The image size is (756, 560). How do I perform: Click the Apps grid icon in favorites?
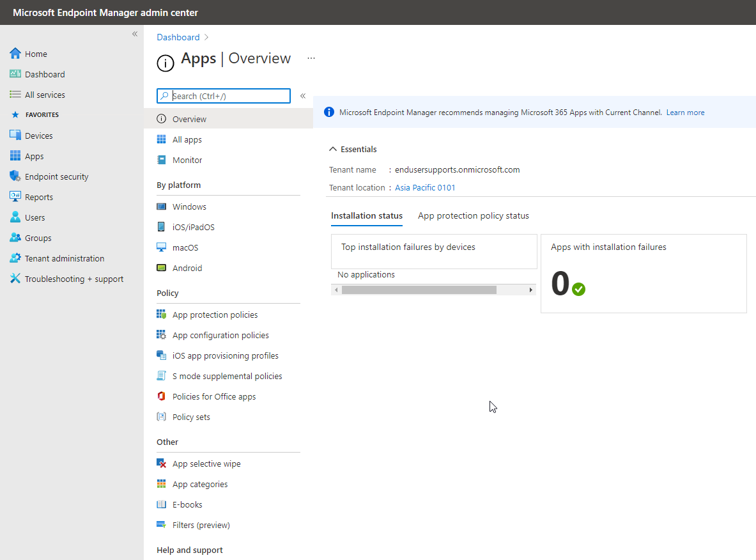(15, 156)
